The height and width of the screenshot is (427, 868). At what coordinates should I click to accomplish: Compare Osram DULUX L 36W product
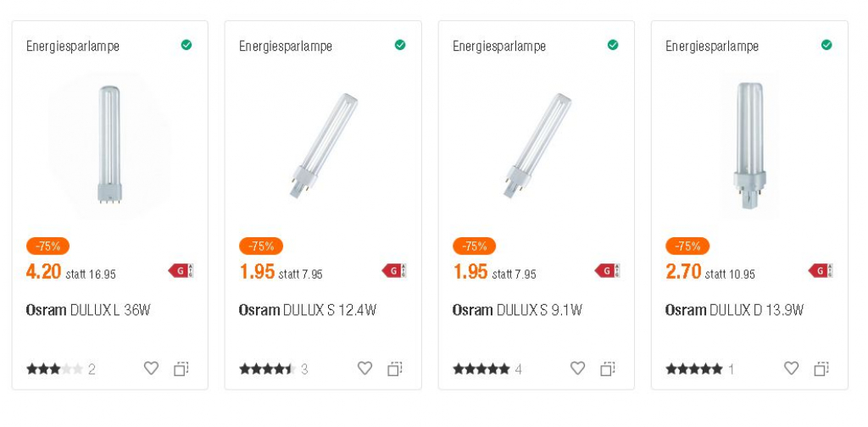point(181,369)
